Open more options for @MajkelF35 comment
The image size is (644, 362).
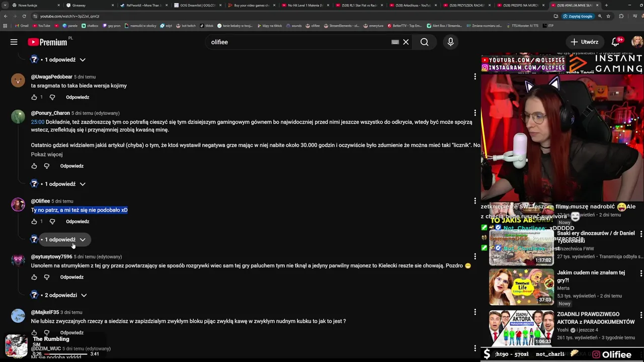click(x=475, y=312)
